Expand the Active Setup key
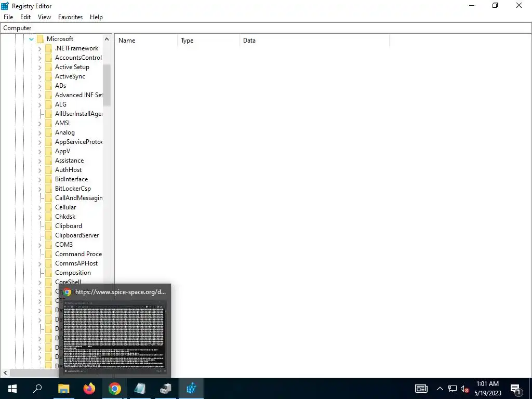532x399 pixels. (39, 67)
